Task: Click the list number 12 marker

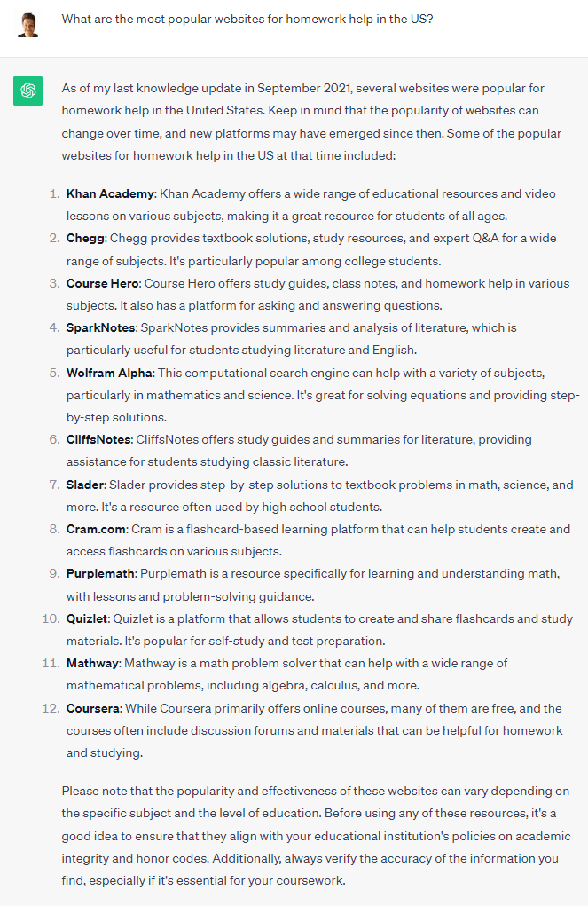Action: point(51,708)
